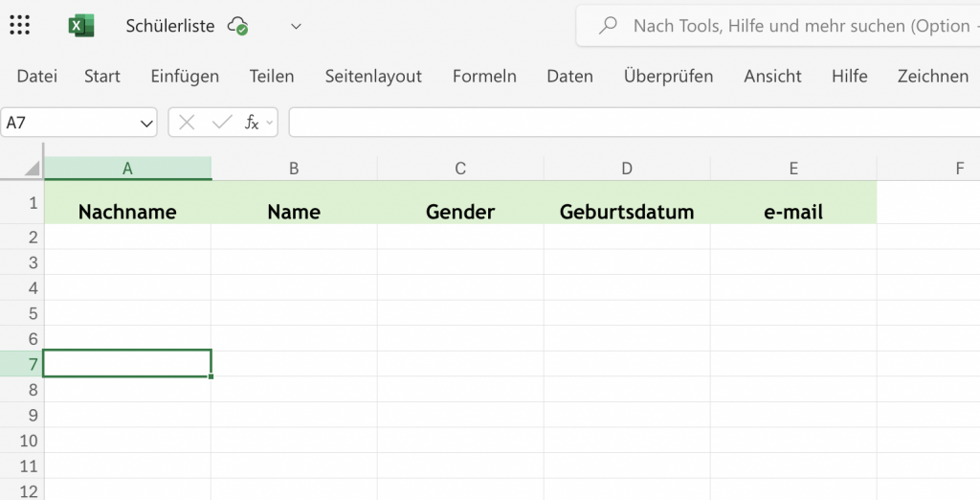Click inside the formula bar input
This screenshot has height=500, width=980.
click(x=632, y=123)
